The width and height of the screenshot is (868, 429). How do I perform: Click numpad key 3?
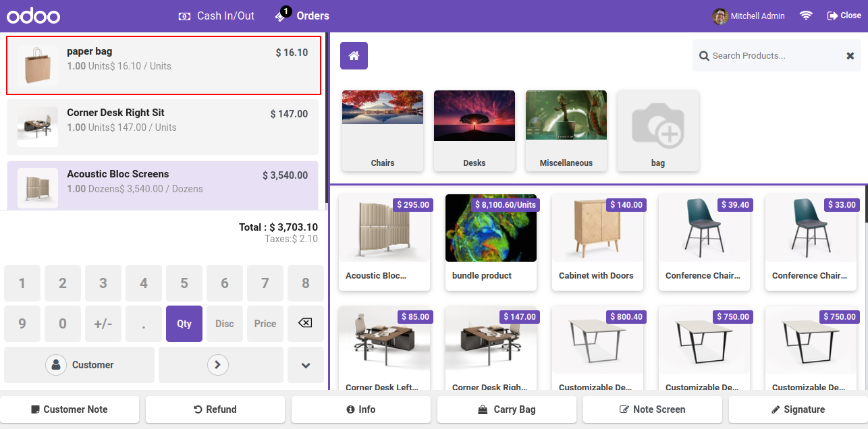click(103, 283)
